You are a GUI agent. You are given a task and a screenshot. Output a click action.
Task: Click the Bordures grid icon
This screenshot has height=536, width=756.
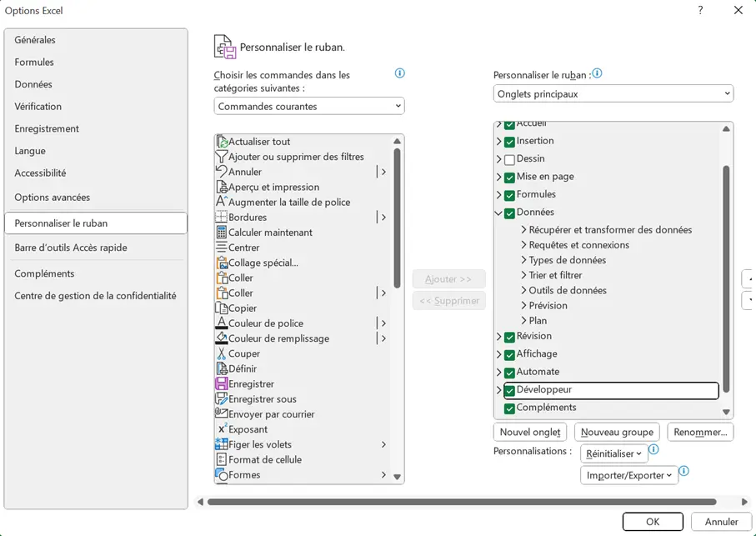(x=222, y=218)
